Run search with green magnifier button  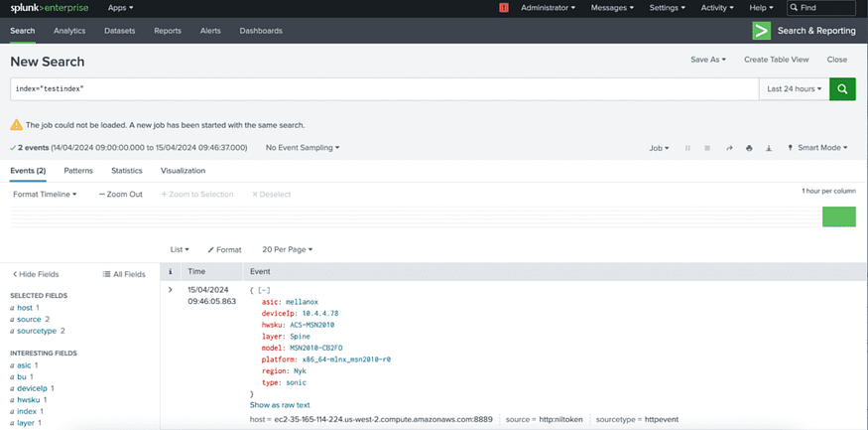(842, 88)
